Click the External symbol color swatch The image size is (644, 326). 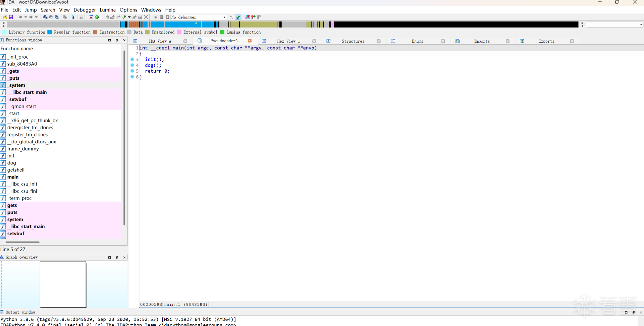[x=179, y=32]
